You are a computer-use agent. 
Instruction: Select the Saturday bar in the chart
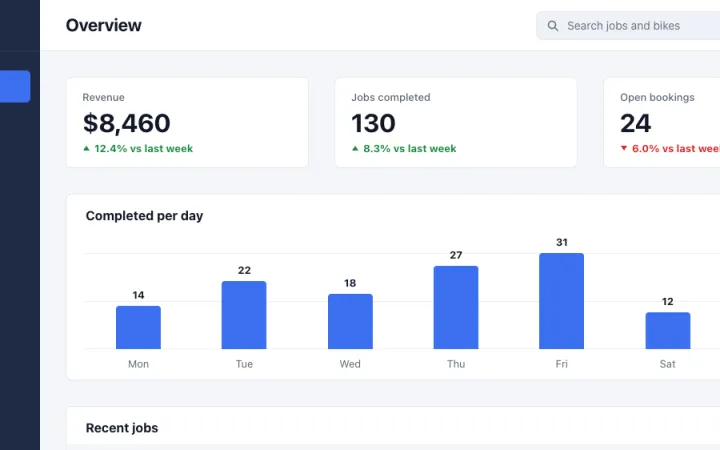[x=668, y=331]
